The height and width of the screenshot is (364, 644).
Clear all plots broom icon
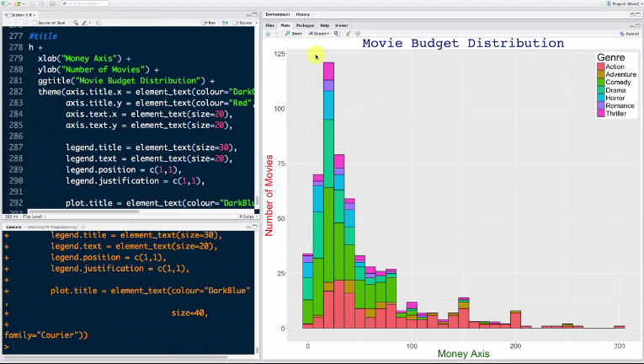pos(348,34)
